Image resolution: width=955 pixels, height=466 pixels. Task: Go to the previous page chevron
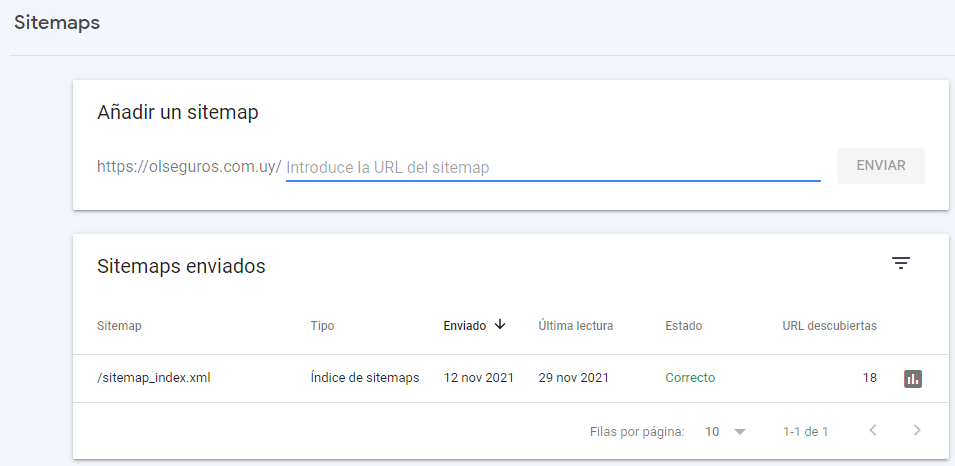click(x=873, y=431)
